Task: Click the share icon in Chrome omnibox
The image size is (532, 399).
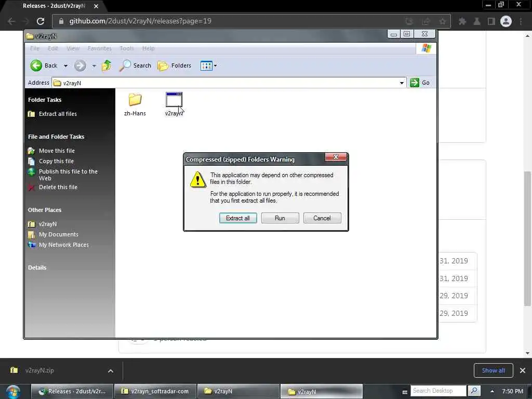Action: pos(426,21)
